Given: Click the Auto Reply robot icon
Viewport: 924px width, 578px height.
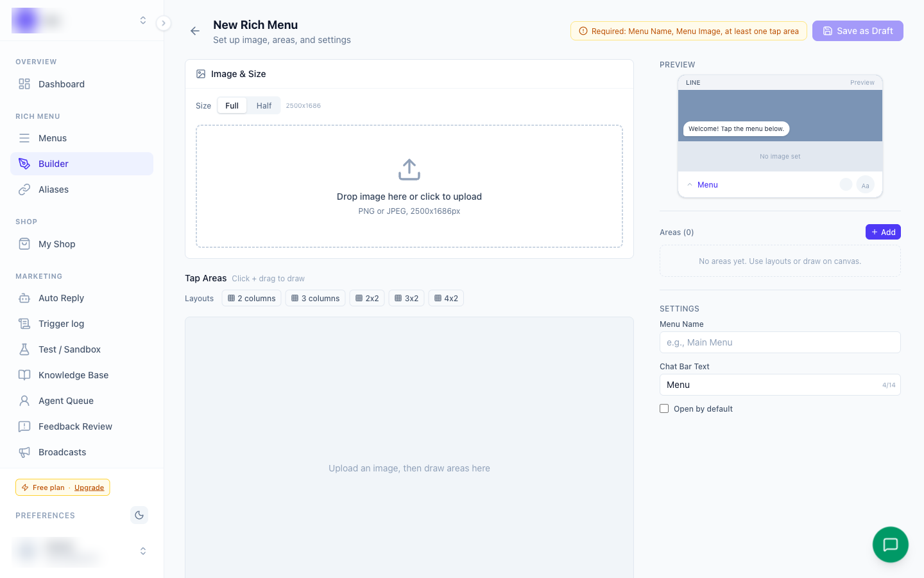Looking at the screenshot, I should [24, 298].
